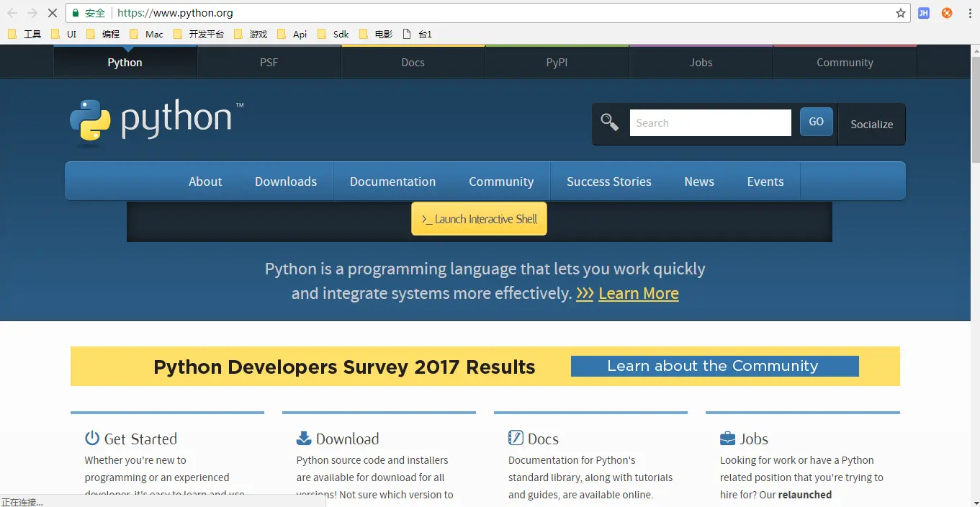Follow the Learn More link
980x507 pixels.
[x=638, y=293]
